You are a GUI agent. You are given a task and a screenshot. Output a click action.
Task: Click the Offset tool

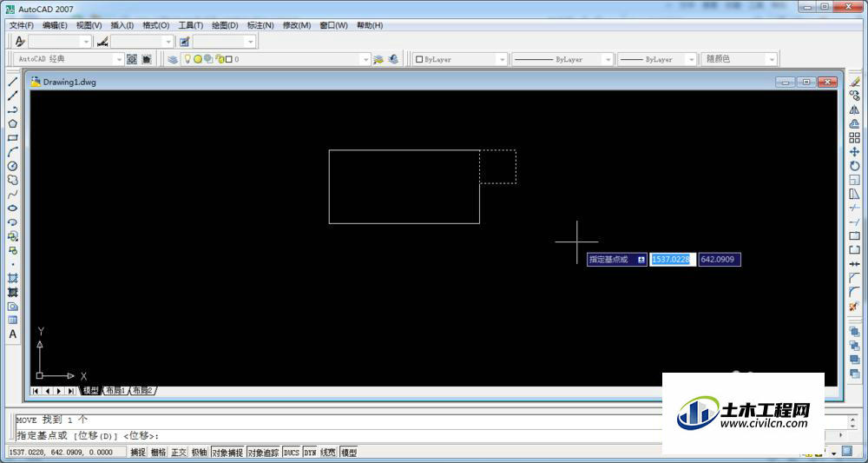point(855,123)
